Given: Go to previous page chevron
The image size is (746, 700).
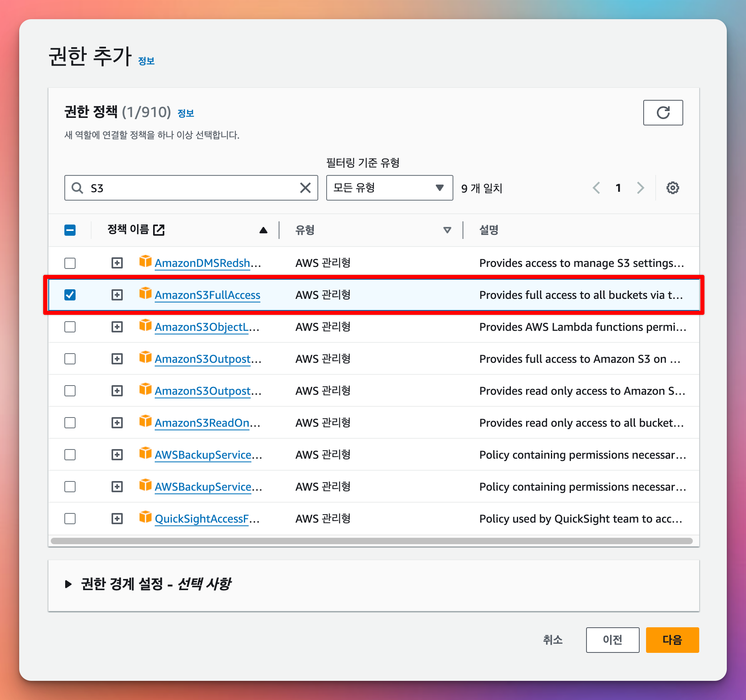Looking at the screenshot, I should [596, 188].
